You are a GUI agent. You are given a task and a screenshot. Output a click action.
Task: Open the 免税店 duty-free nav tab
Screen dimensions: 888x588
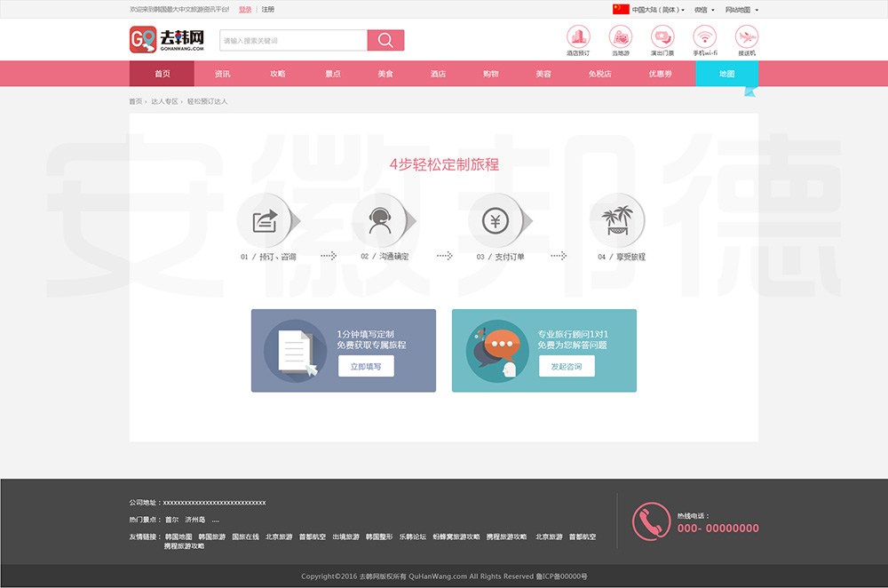point(599,74)
